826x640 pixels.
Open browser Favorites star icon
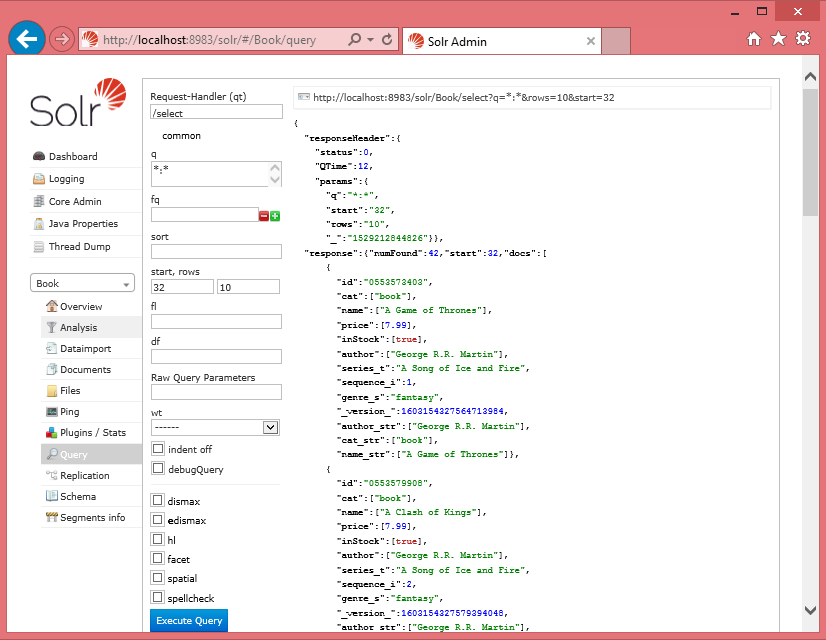click(x=779, y=39)
